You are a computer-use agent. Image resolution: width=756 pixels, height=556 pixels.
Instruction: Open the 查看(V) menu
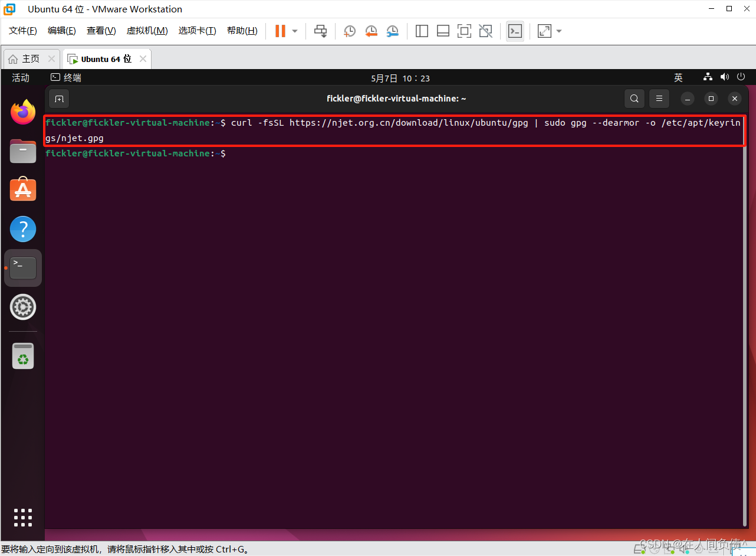[101, 31]
